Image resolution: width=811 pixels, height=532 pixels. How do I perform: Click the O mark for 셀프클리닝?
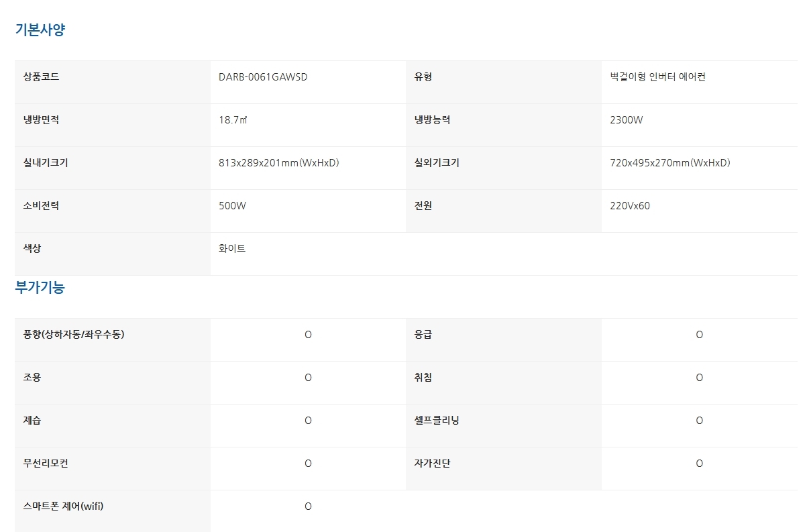click(700, 421)
